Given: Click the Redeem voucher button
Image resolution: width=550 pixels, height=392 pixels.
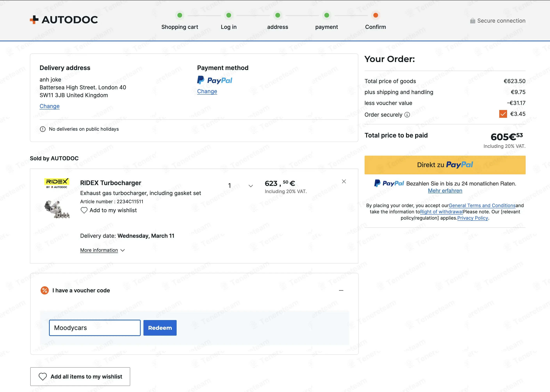Looking at the screenshot, I should tap(160, 328).
